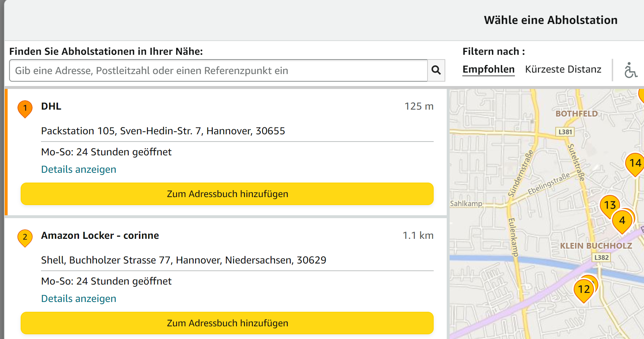Click the Eulenkamp street label on map
The width and height of the screenshot is (644, 339).
coord(513,237)
